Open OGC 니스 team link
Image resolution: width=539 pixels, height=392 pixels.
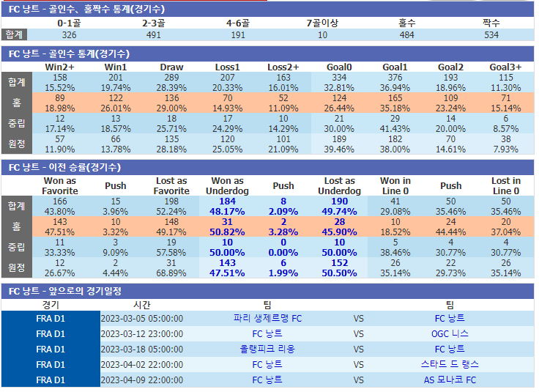[x=450, y=334]
